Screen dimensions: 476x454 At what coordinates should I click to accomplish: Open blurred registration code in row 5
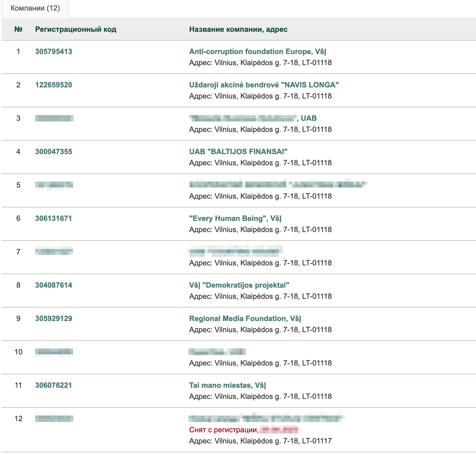(54, 185)
